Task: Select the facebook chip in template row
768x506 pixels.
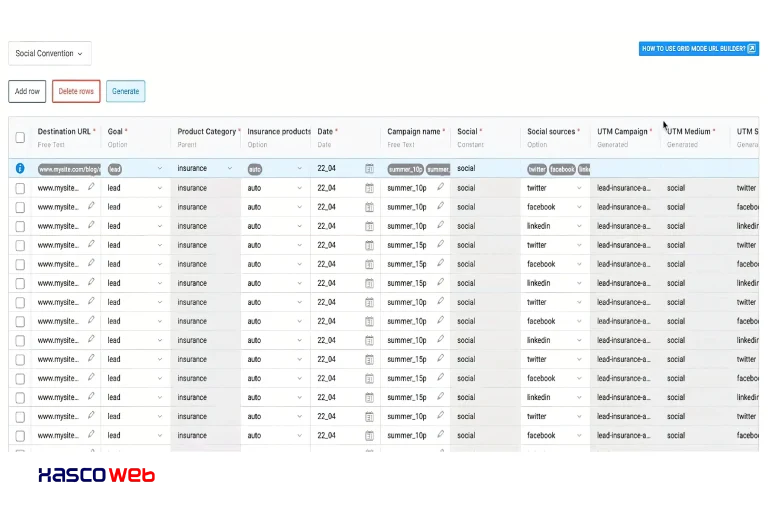Action: pos(562,169)
